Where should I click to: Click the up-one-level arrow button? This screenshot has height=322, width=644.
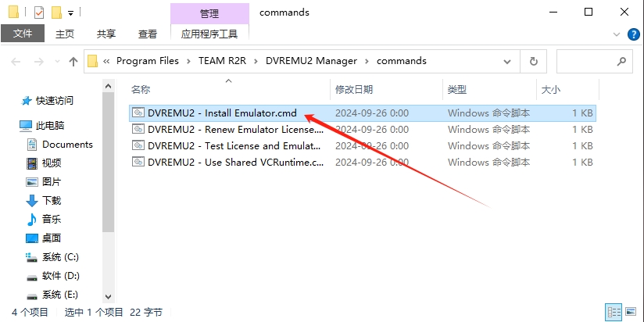[73, 61]
